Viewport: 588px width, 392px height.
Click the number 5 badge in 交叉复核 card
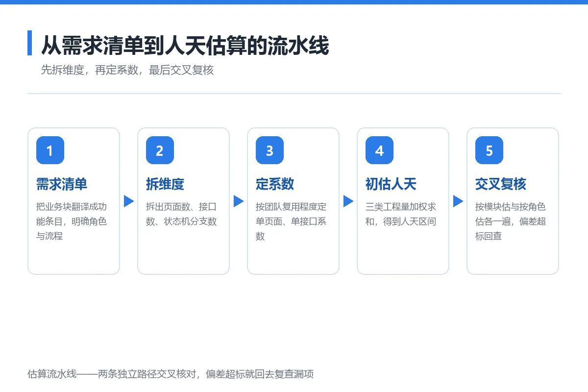[489, 150]
